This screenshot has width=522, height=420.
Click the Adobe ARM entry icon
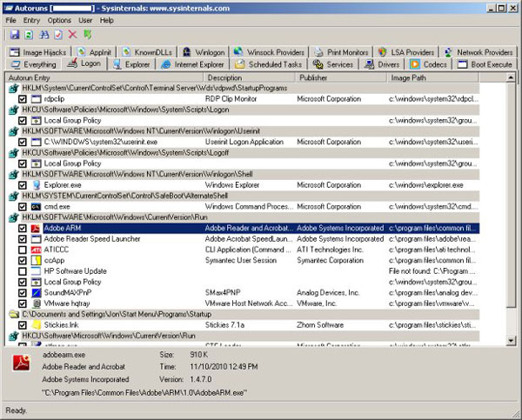(x=36, y=229)
